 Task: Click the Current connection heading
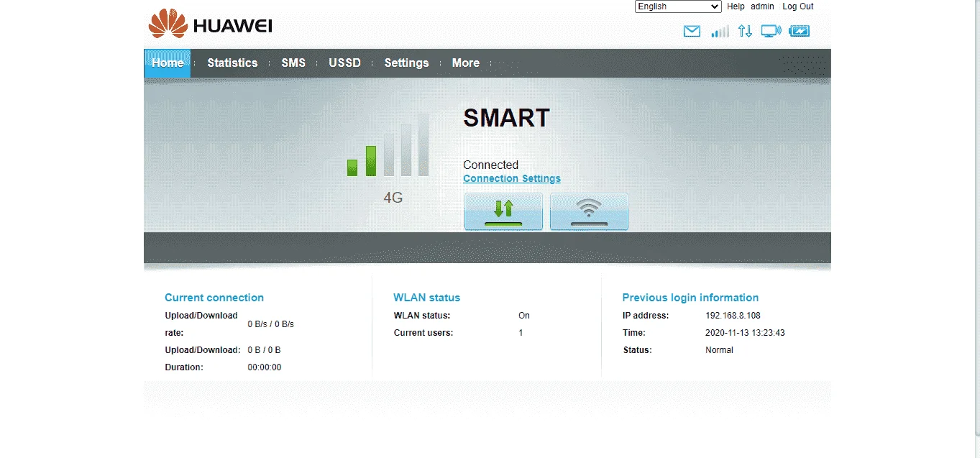(x=214, y=298)
